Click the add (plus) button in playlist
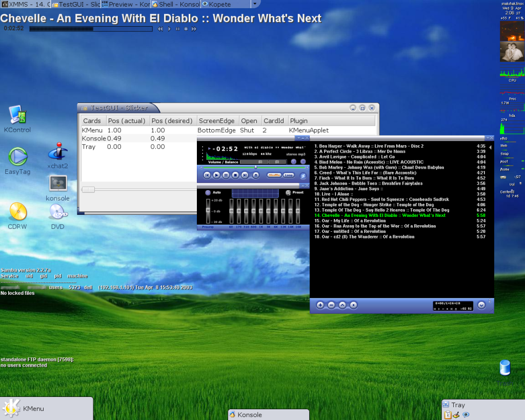525x420 pixels. (x=320, y=305)
